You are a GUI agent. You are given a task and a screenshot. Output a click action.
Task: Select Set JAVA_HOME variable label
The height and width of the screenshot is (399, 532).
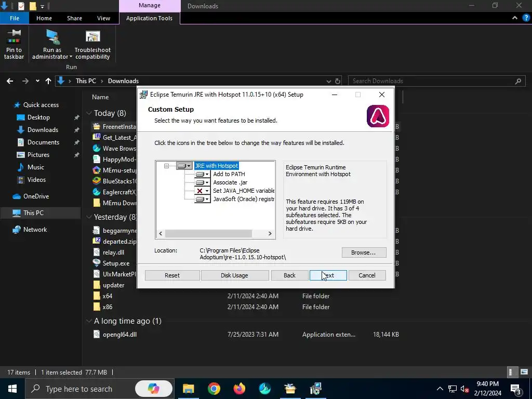pyautogui.click(x=244, y=191)
